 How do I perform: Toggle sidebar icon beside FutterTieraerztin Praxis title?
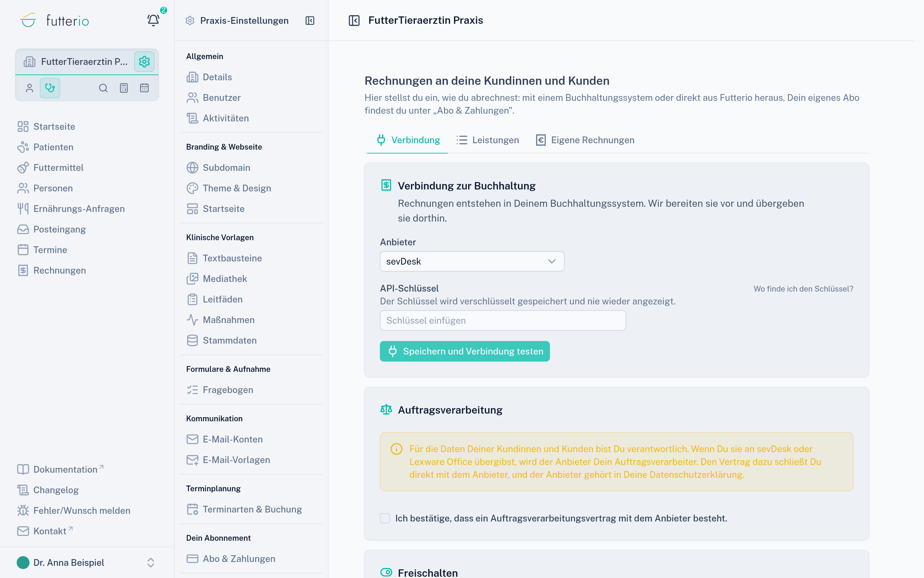click(354, 20)
